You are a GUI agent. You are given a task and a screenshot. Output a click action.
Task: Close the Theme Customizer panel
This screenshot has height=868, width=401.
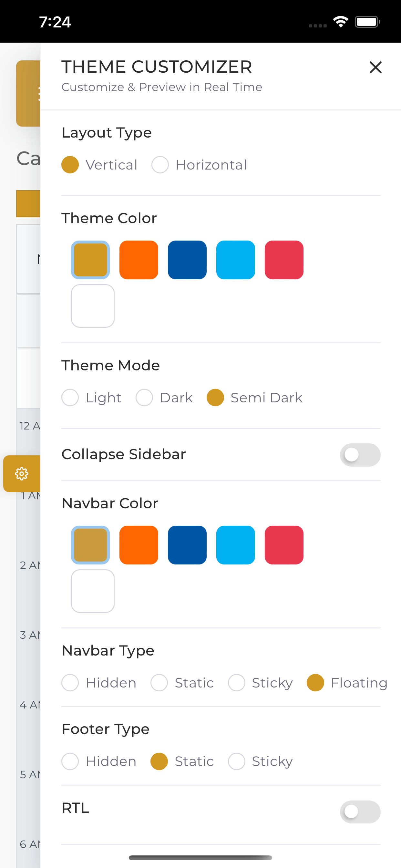(x=375, y=67)
